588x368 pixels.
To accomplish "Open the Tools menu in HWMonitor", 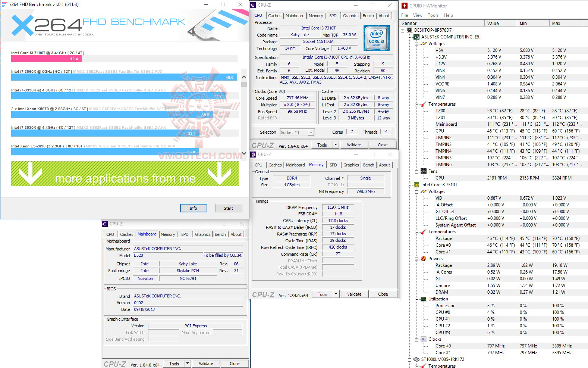I will click(433, 15).
